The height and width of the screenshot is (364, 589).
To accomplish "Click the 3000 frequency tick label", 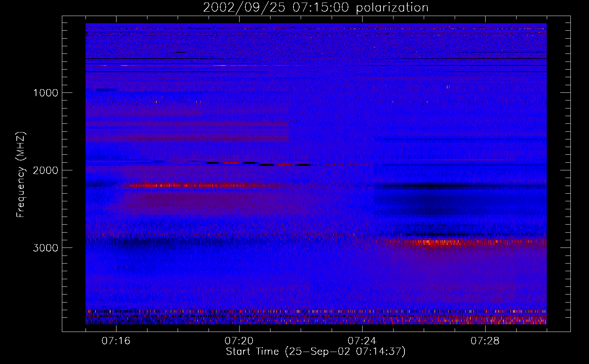I will pos(46,248).
